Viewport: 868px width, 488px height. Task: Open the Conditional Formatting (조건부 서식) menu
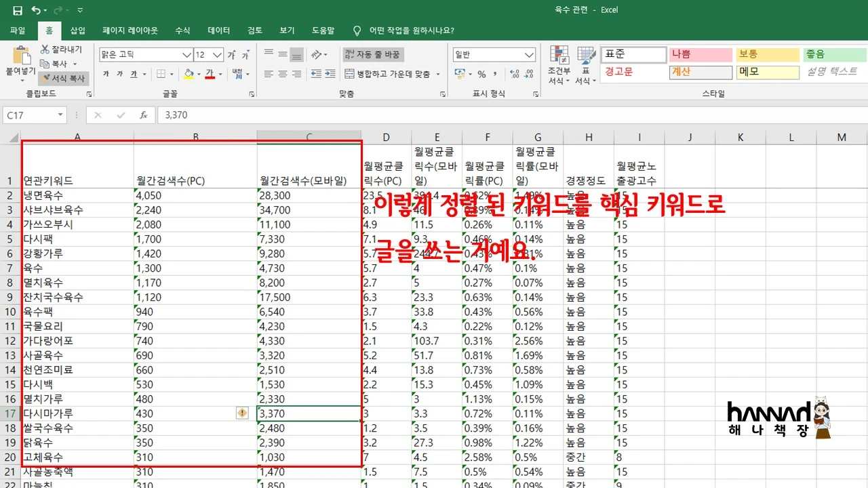(x=559, y=66)
